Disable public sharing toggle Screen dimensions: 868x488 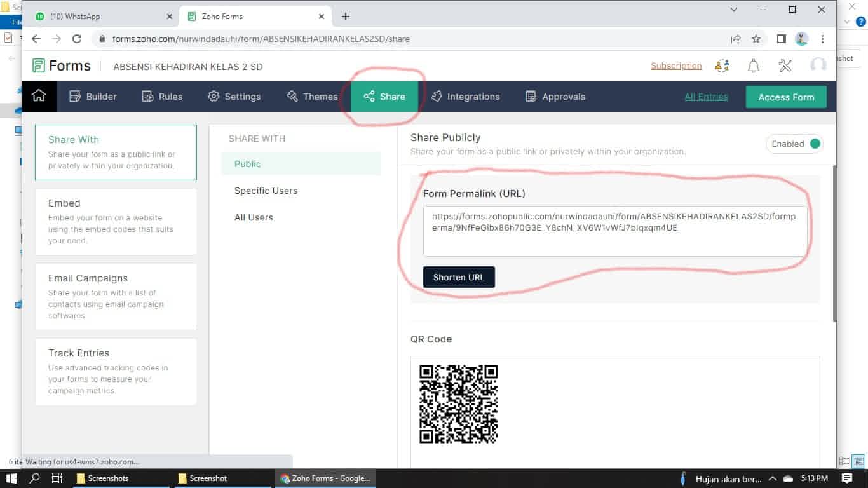pos(794,144)
